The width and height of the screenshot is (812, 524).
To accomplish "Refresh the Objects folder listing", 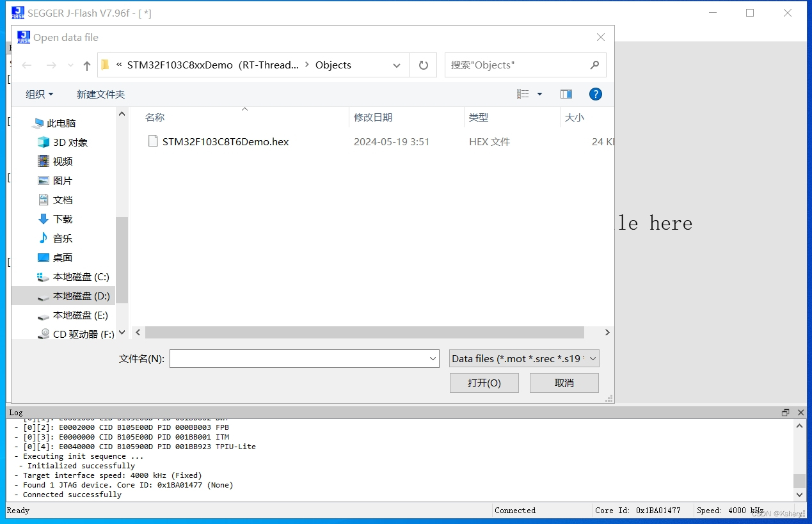I will (423, 65).
